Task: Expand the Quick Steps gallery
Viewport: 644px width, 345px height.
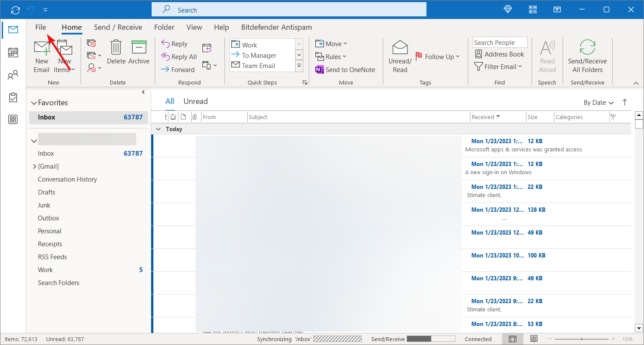Action: click(299, 66)
